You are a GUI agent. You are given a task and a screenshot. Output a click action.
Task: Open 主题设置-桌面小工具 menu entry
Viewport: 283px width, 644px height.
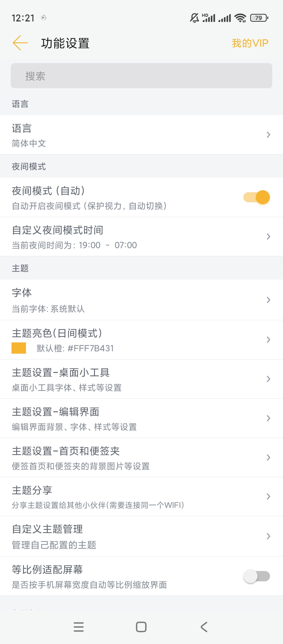click(x=141, y=379)
